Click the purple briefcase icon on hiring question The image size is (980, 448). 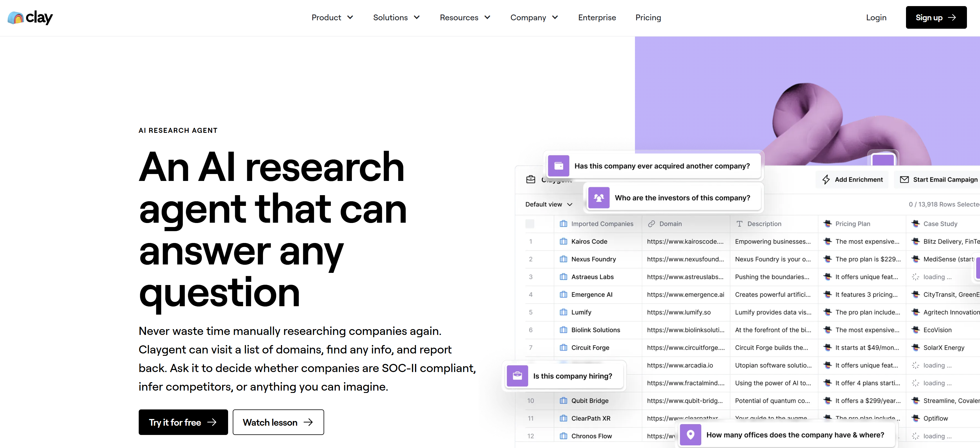pos(517,376)
